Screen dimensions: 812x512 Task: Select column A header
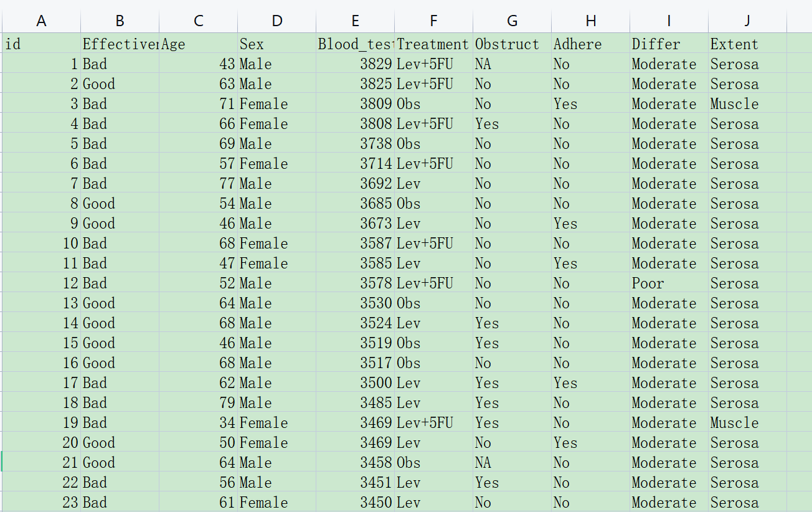(x=41, y=21)
